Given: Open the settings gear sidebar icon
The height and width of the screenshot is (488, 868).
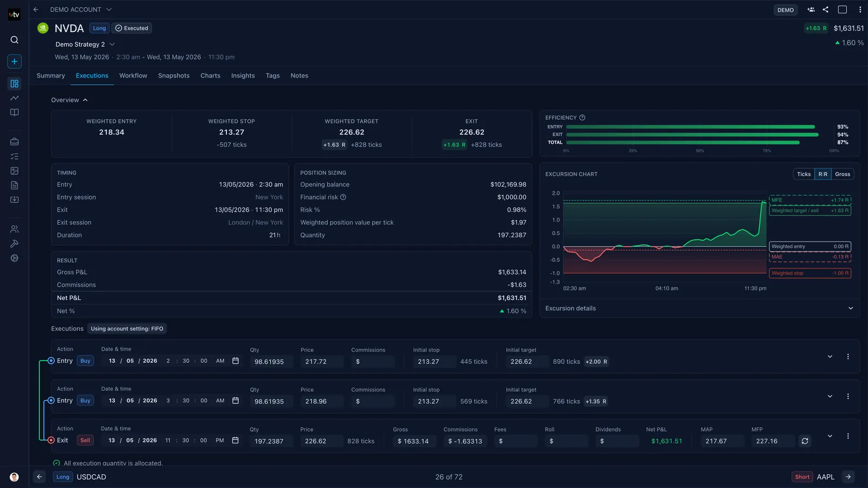Looking at the screenshot, I should (15, 258).
